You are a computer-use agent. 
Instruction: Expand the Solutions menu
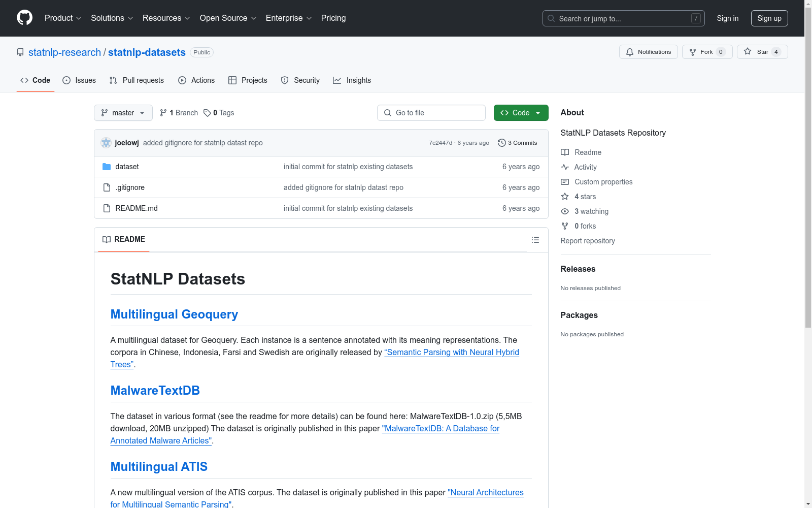pyautogui.click(x=112, y=18)
